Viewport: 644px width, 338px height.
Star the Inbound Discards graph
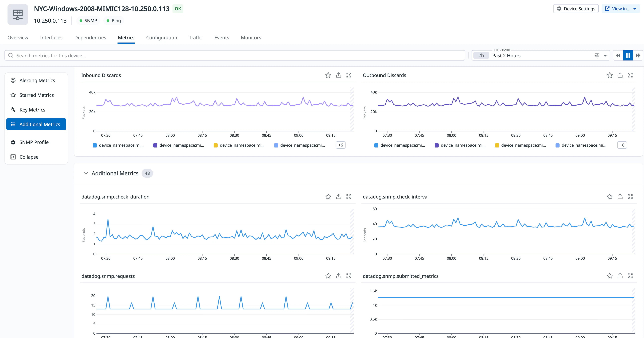pyautogui.click(x=328, y=75)
